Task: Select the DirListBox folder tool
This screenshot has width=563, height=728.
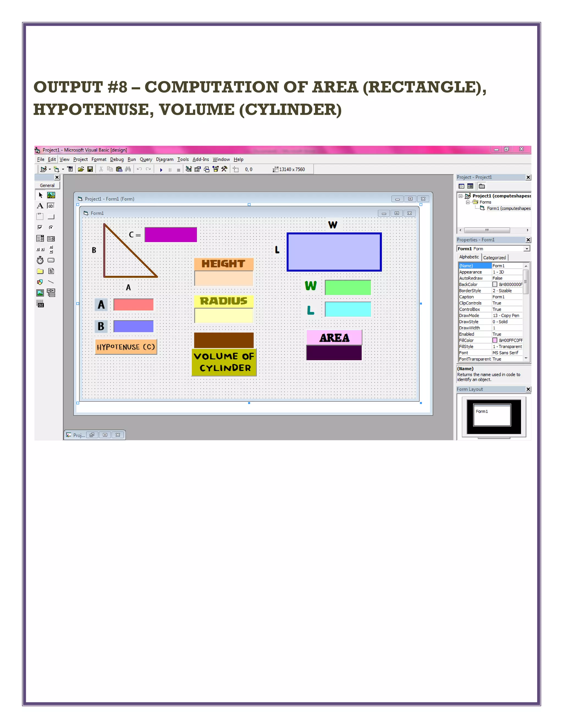Action: [x=40, y=271]
